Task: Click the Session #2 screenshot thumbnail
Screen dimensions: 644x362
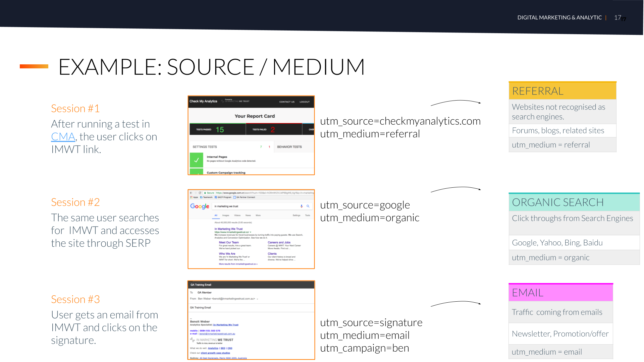Action: (x=250, y=229)
